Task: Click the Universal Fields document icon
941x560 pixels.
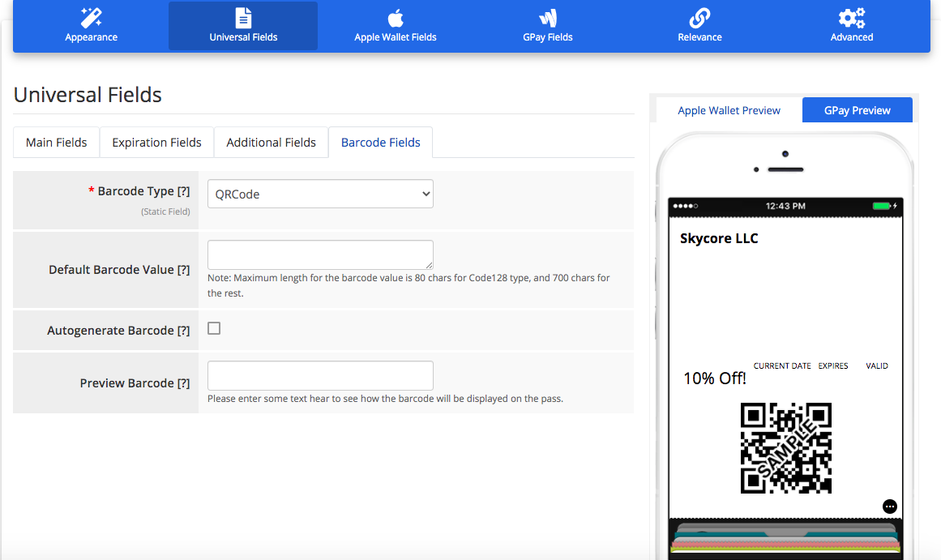Action: point(243,18)
